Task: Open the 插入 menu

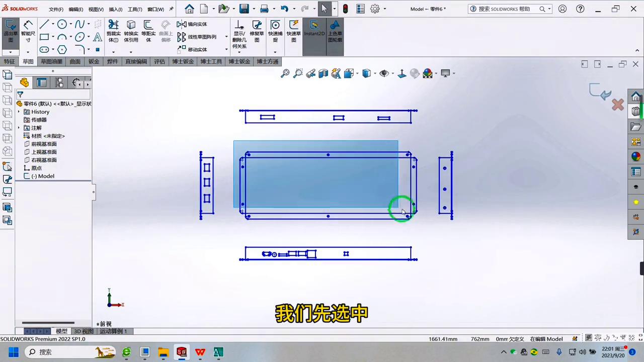Action: [115, 9]
